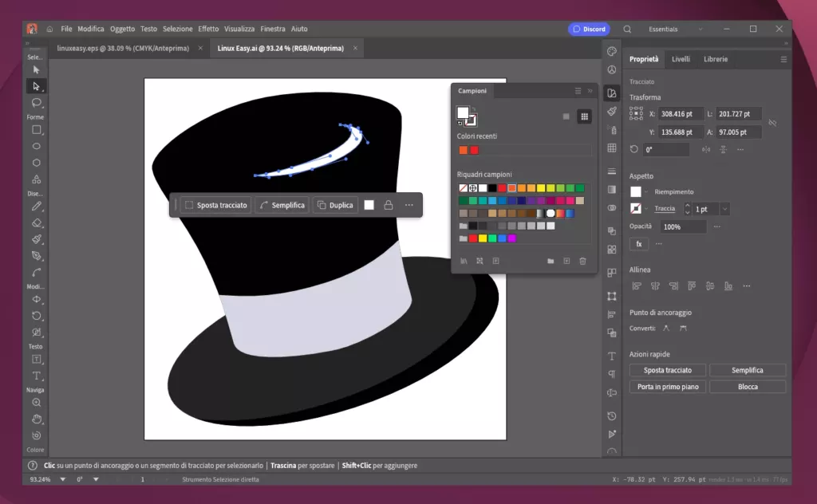The image size is (817, 504).
Task: Flip horizontally in Trasforma section
Action: point(706,149)
